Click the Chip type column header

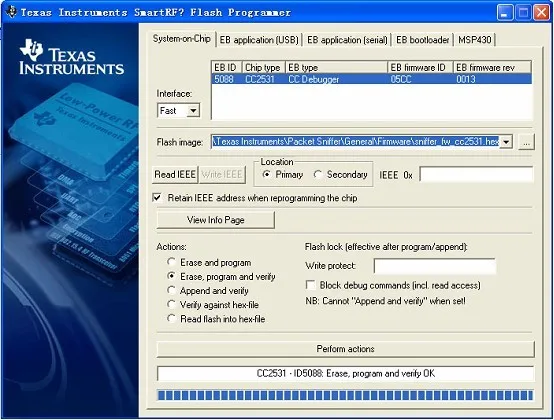pyautogui.click(x=264, y=67)
